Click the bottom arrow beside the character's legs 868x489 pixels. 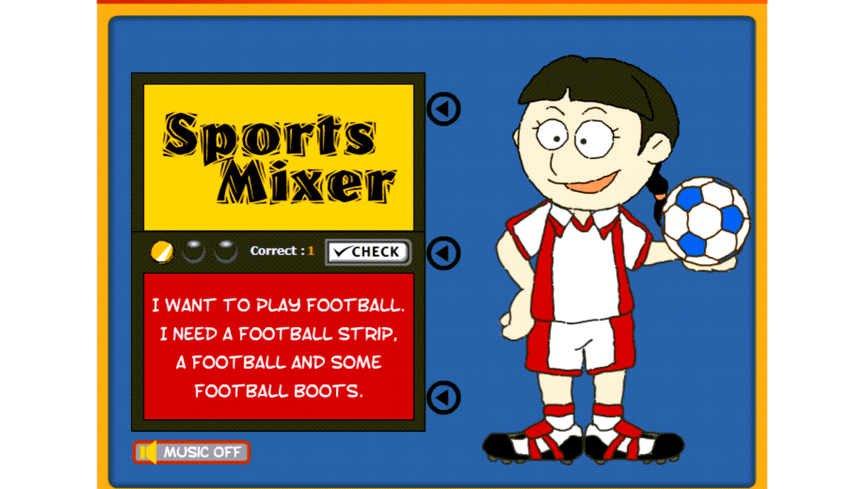point(444,397)
